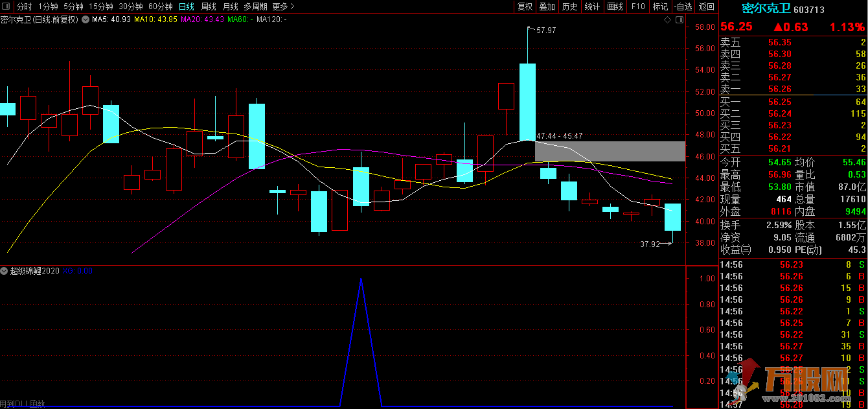Remove stock from watchlist via -自选

coord(683,6)
